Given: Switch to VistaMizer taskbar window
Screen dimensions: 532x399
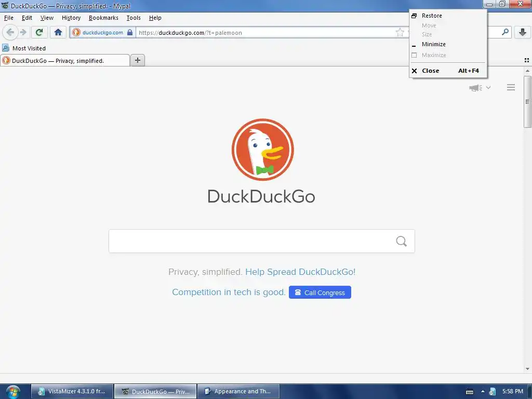Looking at the screenshot, I should [x=72, y=391].
